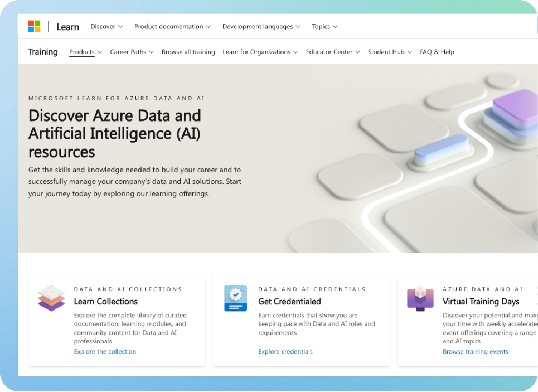Follow the Explore credentials link
This screenshot has width=538, height=392.
(x=285, y=351)
